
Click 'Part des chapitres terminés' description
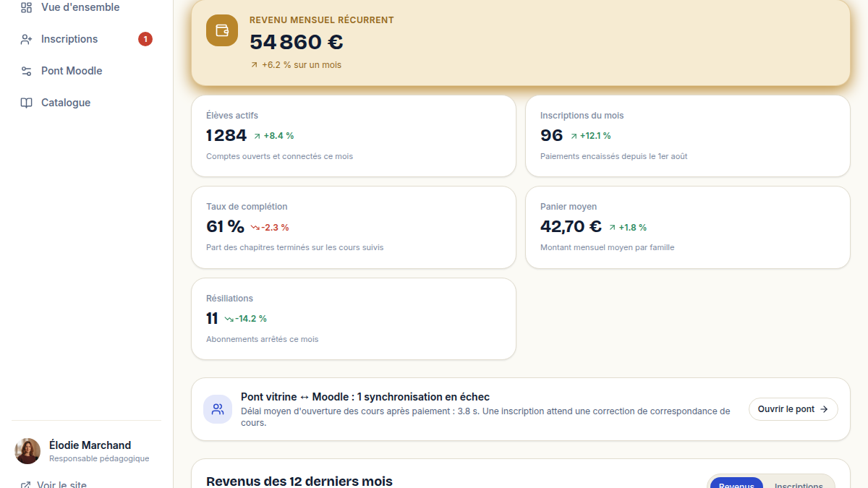294,247
